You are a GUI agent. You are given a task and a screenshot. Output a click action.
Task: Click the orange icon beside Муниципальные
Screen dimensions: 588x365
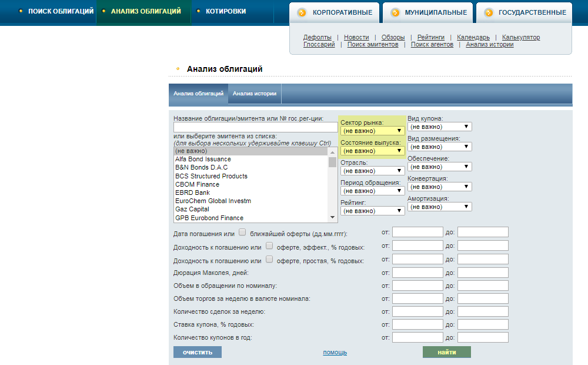395,12
